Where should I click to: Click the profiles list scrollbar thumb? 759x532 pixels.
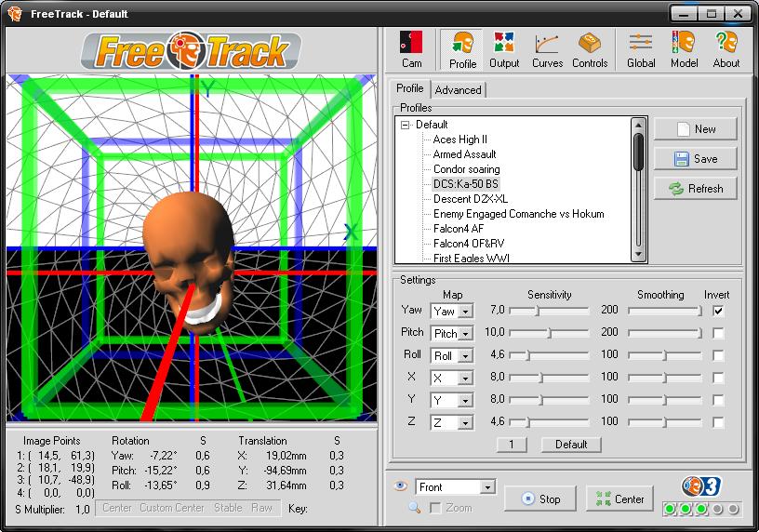pyautogui.click(x=638, y=152)
